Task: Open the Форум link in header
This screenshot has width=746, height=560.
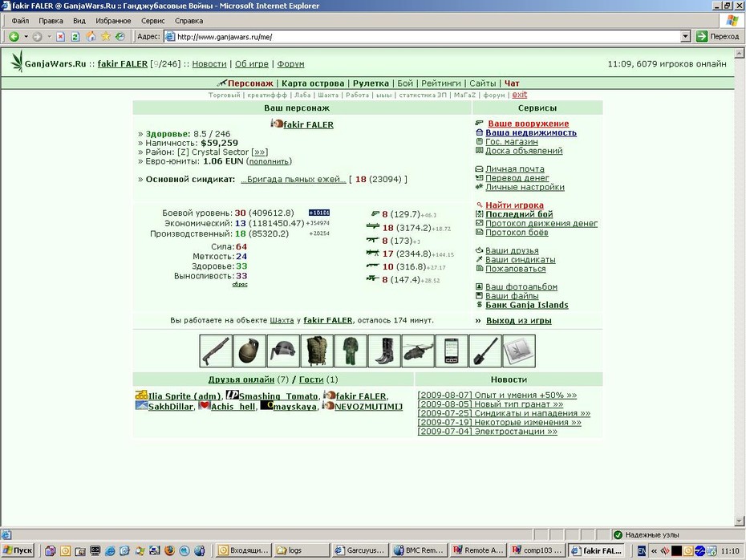Action: tap(290, 63)
